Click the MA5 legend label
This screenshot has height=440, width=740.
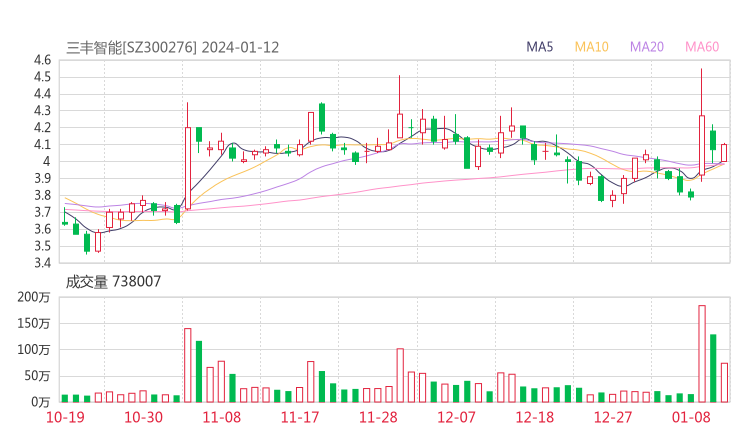539,47
